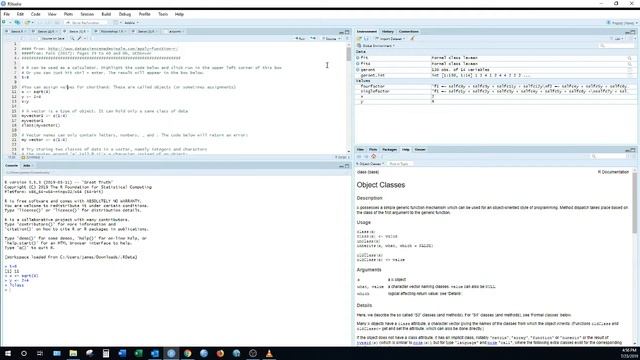This screenshot has width=640, height=360.
Task: Click the Help forward arrow icon
Action: click(x=366, y=156)
